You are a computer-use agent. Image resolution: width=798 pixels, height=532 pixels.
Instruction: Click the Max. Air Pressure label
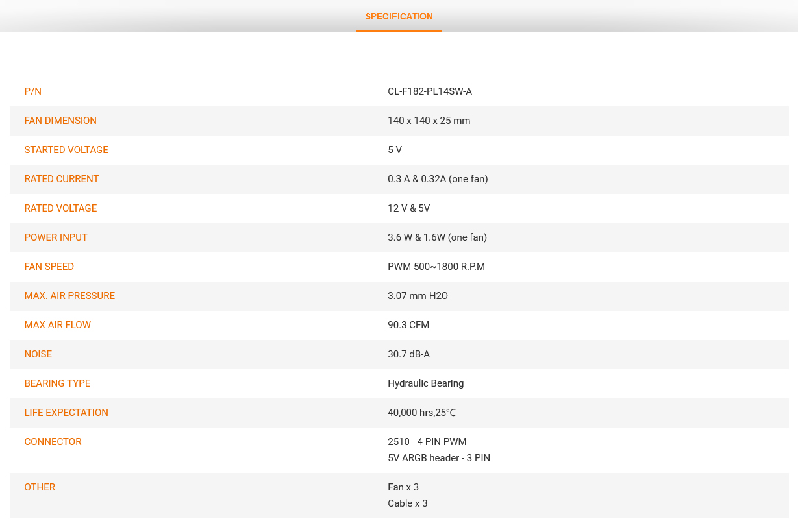pos(69,296)
